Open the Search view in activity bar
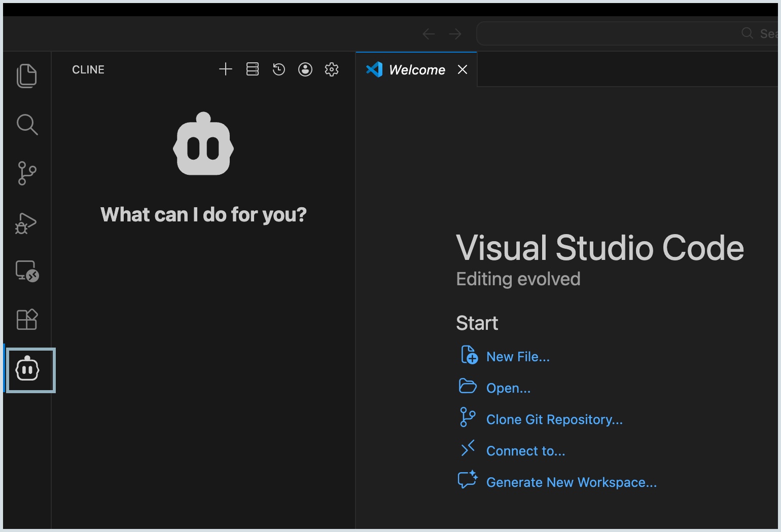 tap(27, 125)
